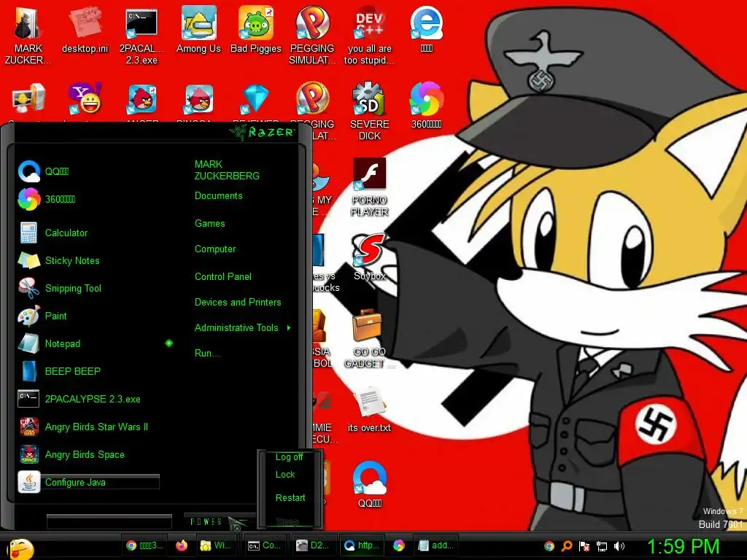This screenshot has height=560, width=747.
Task: Open the blue diamond desktop shortcut
Action: tap(256, 99)
